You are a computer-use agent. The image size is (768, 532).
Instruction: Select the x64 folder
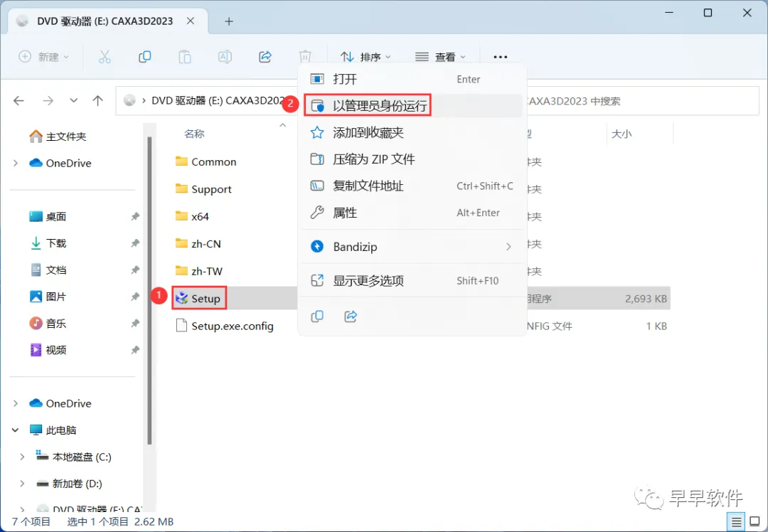point(192,216)
